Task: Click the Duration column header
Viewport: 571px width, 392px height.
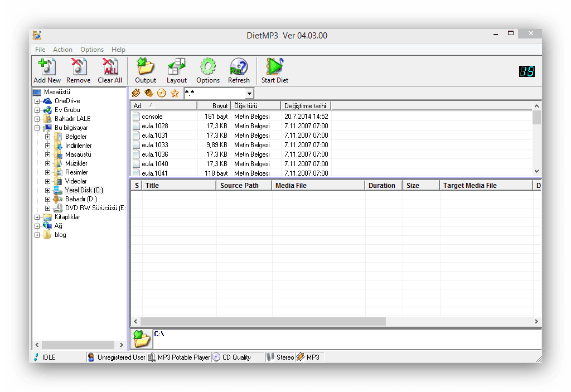Action: 384,186
